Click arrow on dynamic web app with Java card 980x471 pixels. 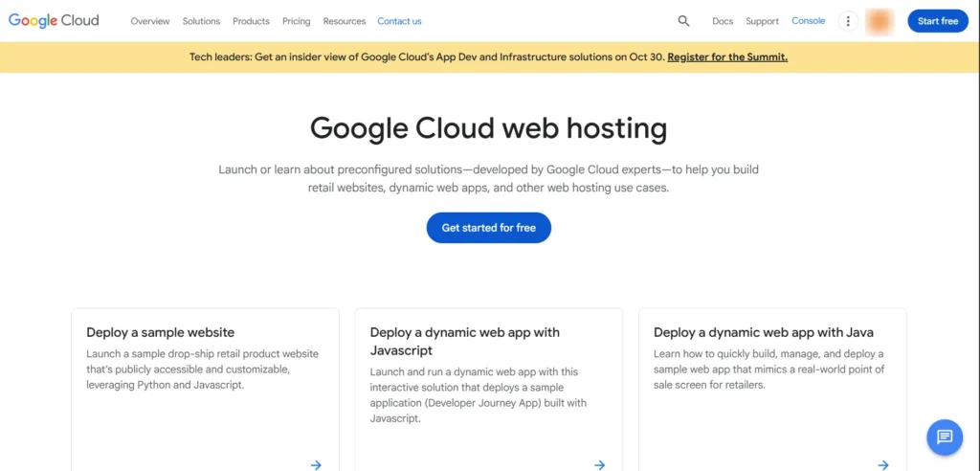coord(883,464)
